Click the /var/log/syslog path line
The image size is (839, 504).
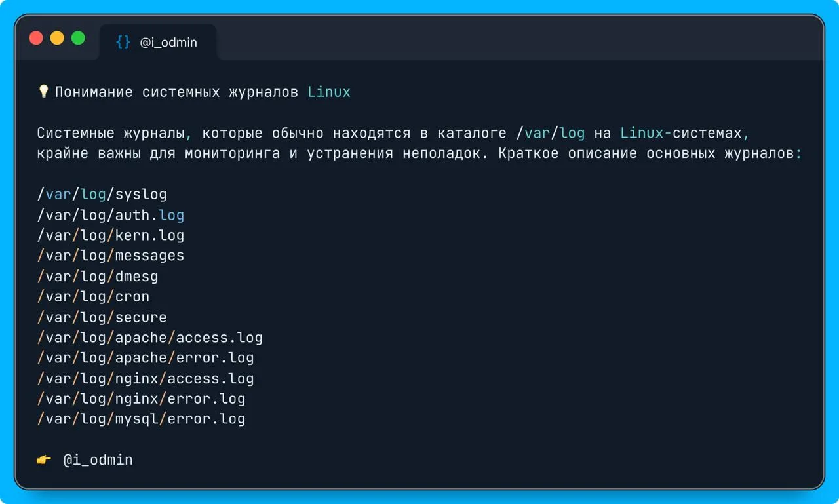[x=102, y=195]
